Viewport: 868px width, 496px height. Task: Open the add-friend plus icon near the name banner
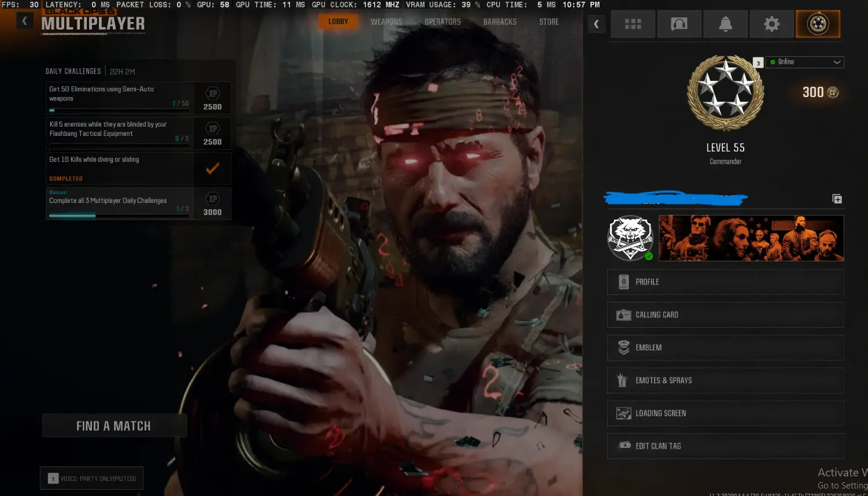click(x=837, y=199)
